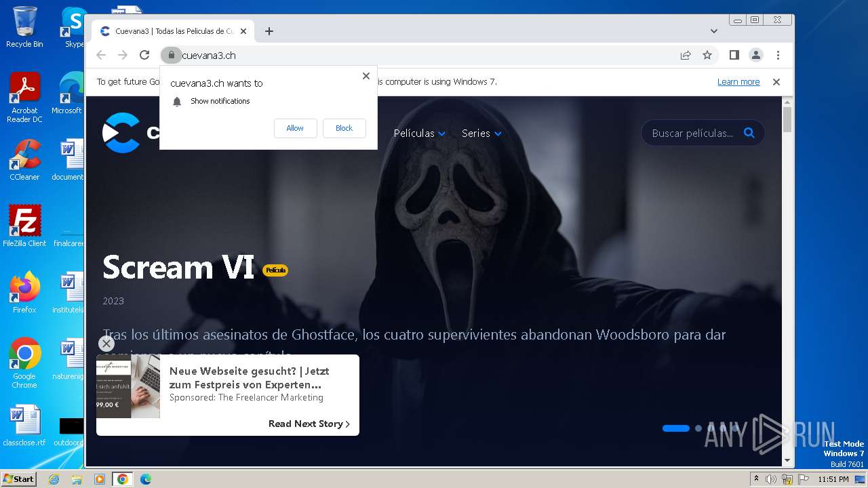The height and width of the screenshot is (488, 868).
Task: Open Chrome three-dot menu
Action: [x=778, y=55]
